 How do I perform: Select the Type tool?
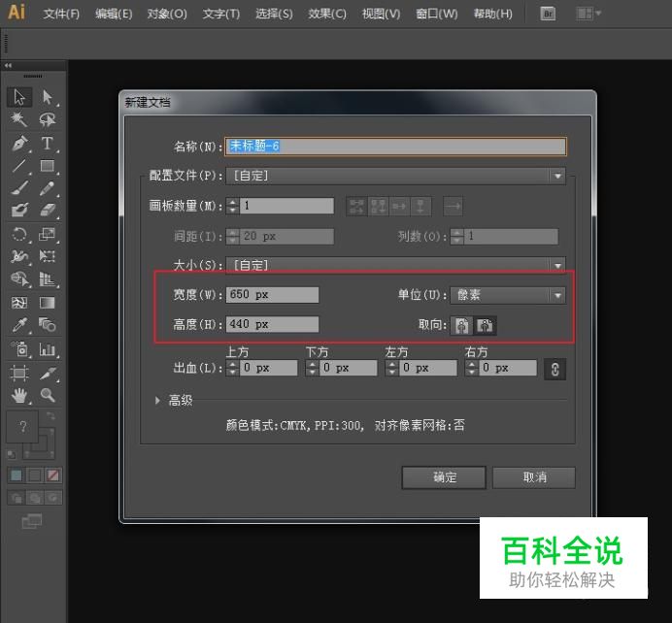point(48,143)
